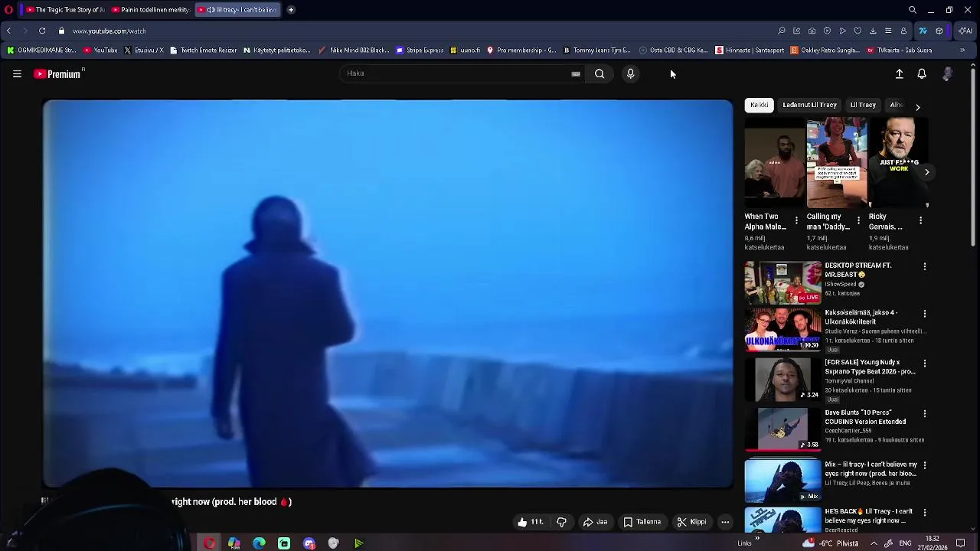Viewport: 980px width, 551px height.
Task: Open Opera extensions cube icon
Action: point(939,31)
